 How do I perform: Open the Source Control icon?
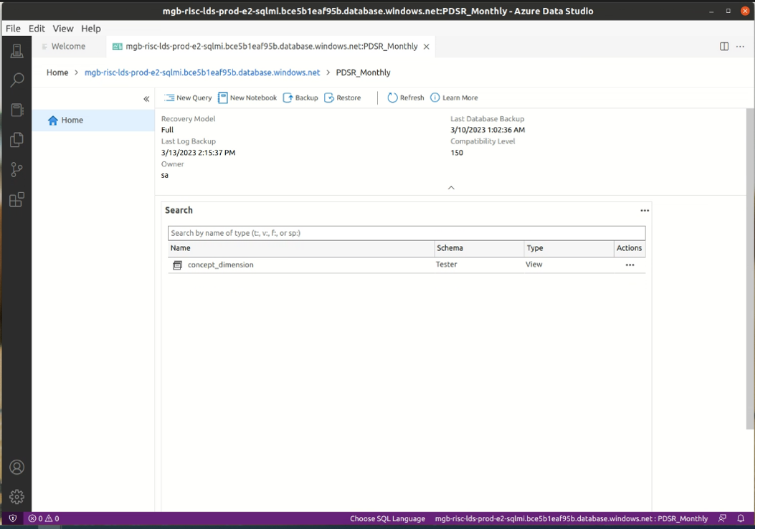point(16,170)
